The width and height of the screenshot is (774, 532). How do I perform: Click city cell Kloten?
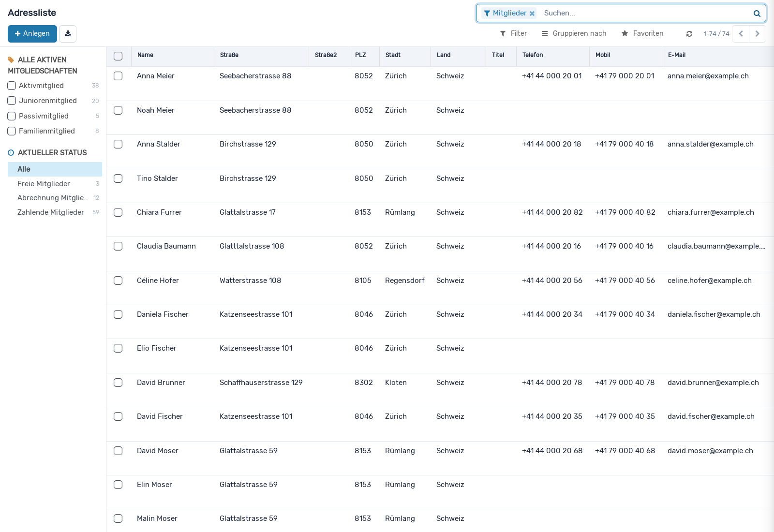coord(396,383)
